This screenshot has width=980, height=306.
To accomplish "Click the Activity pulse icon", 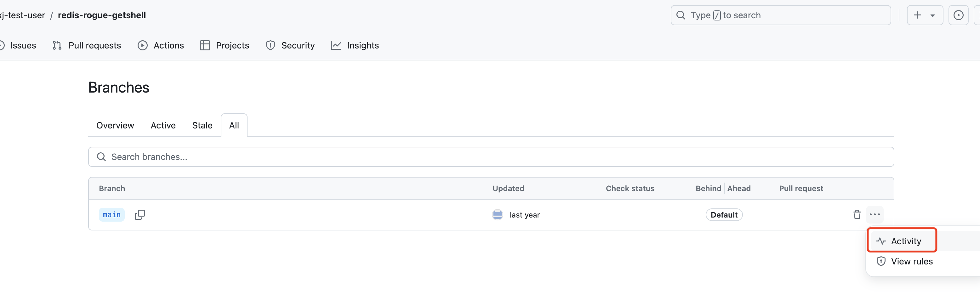I will 881,241.
